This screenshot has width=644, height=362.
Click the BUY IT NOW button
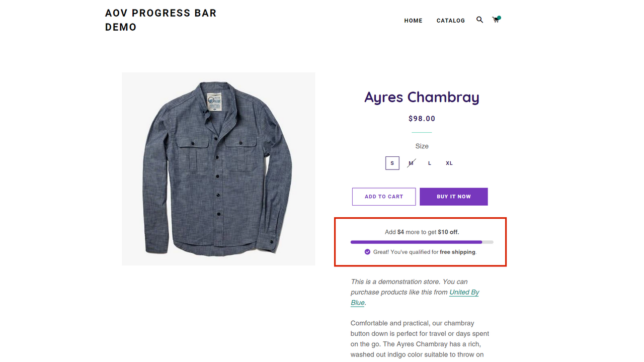[x=454, y=197]
